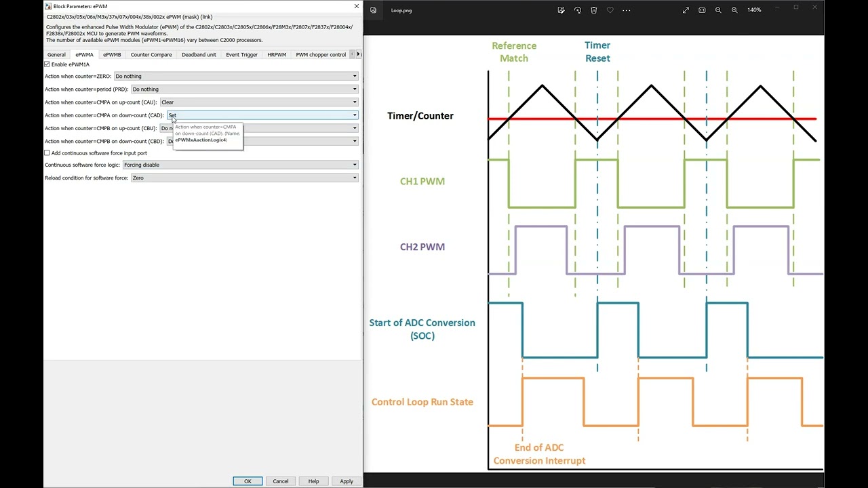The image size is (868, 488).
Task: Open the Photos app home icon
Action: (x=373, y=10)
